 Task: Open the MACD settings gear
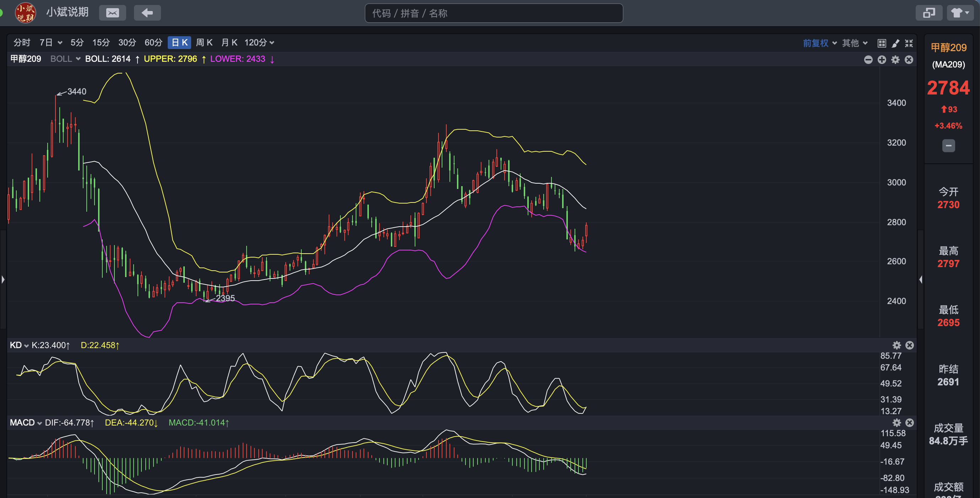click(x=897, y=423)
